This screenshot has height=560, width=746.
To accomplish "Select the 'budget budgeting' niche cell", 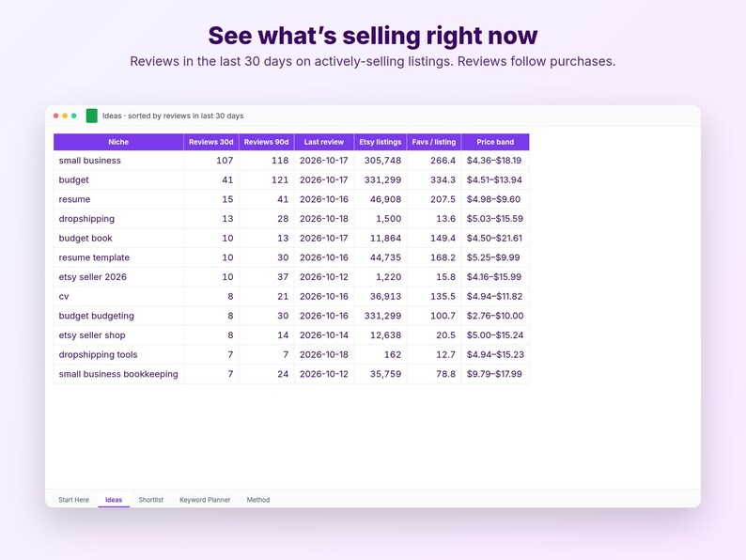I will pyautogui.click(x=118, y=316).
